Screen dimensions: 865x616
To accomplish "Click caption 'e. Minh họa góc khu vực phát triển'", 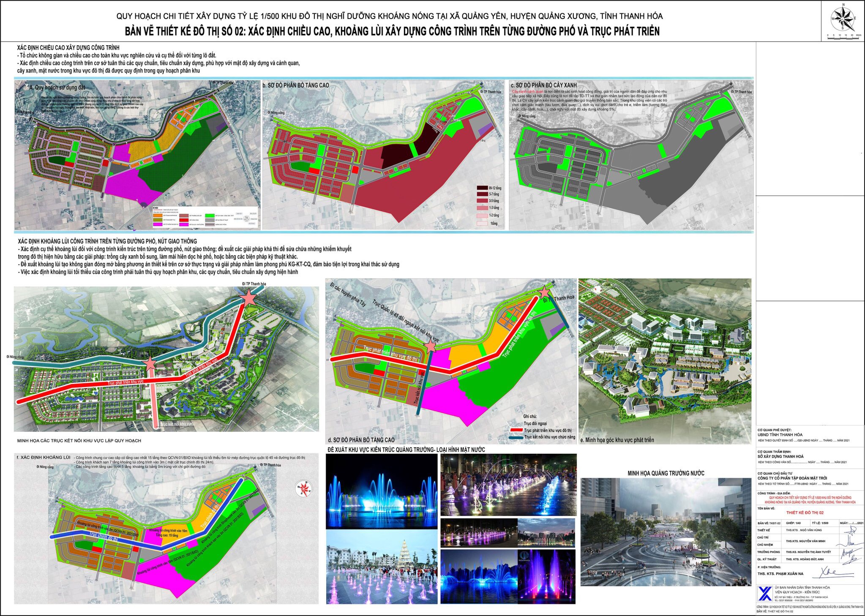I will tap(617, 440).
